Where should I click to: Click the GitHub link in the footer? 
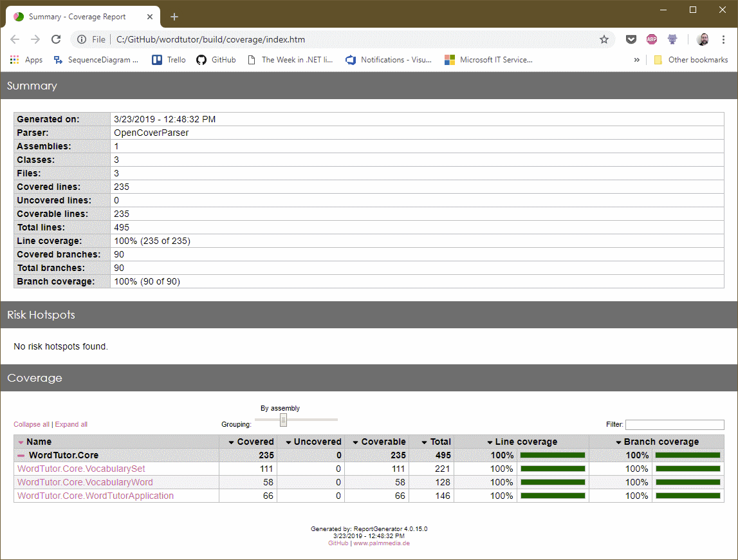click(x=338, y=543)
